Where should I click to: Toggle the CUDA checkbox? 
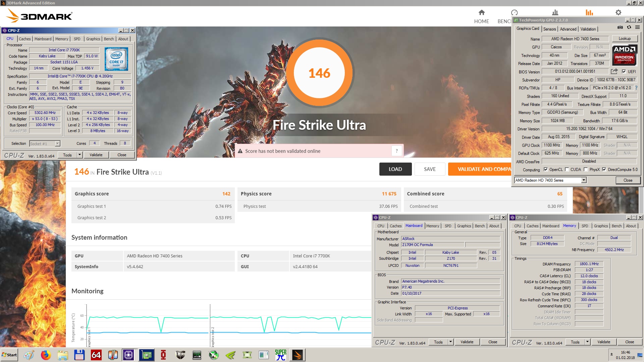pyautogui.click(x=567, y=170)
